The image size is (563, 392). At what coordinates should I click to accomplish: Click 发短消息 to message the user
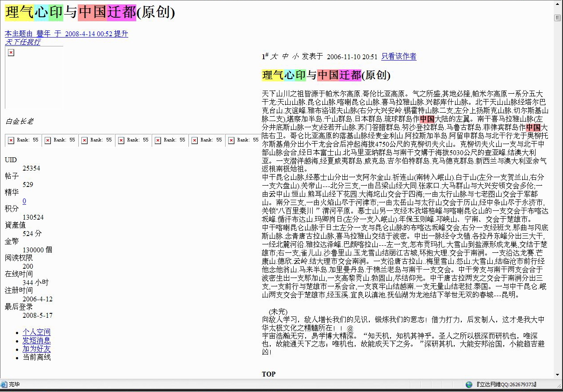pyautogui.click(x=37, y=340)
